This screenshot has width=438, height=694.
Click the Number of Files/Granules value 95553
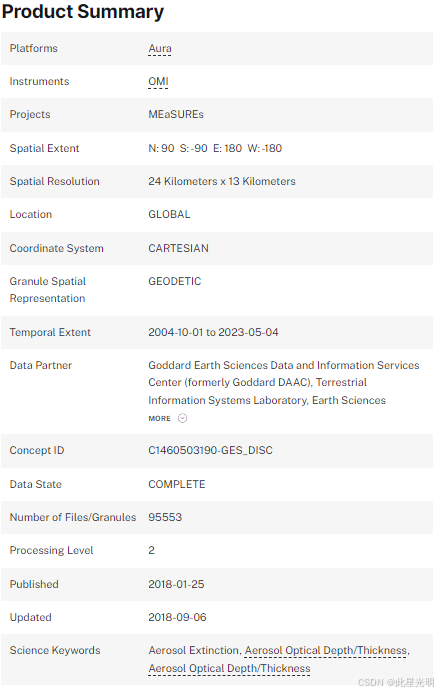(165, 517)
